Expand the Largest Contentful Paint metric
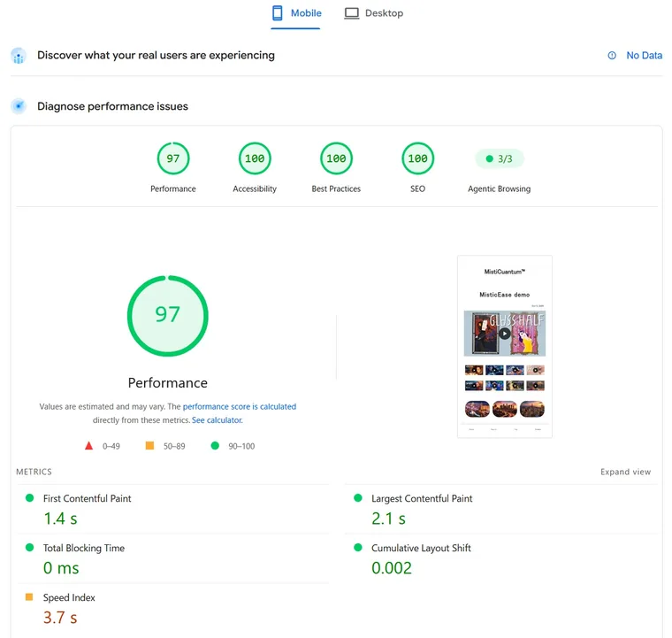 pos(501,510)
